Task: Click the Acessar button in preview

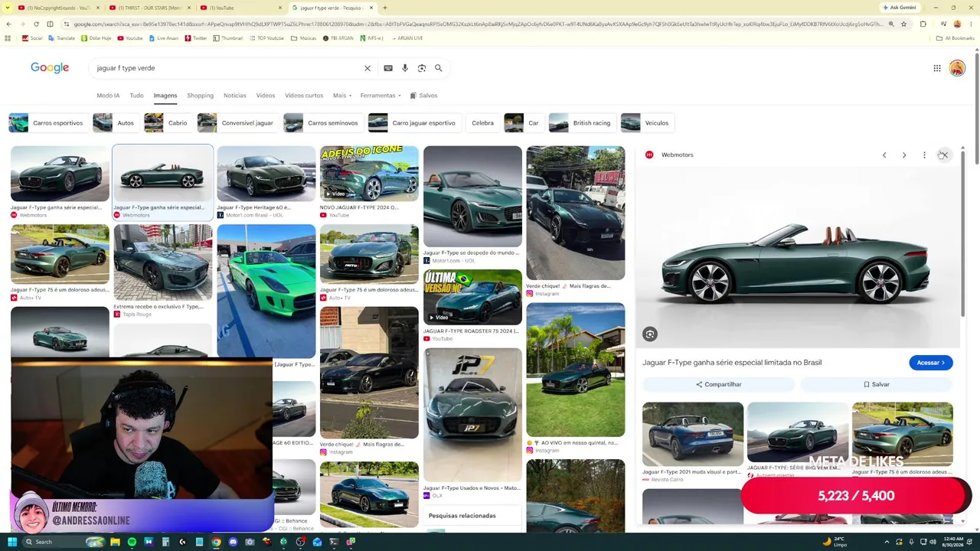Action: tap(931, 363)
